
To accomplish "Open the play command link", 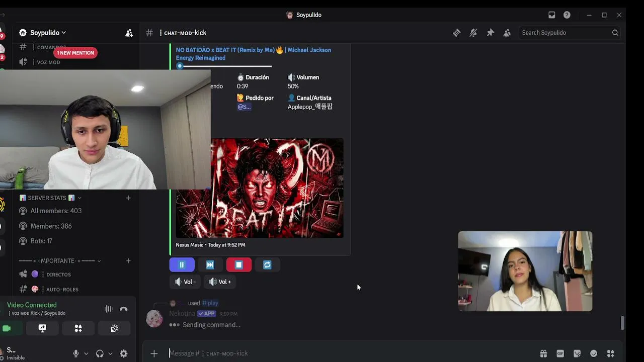I will point(210,303).
